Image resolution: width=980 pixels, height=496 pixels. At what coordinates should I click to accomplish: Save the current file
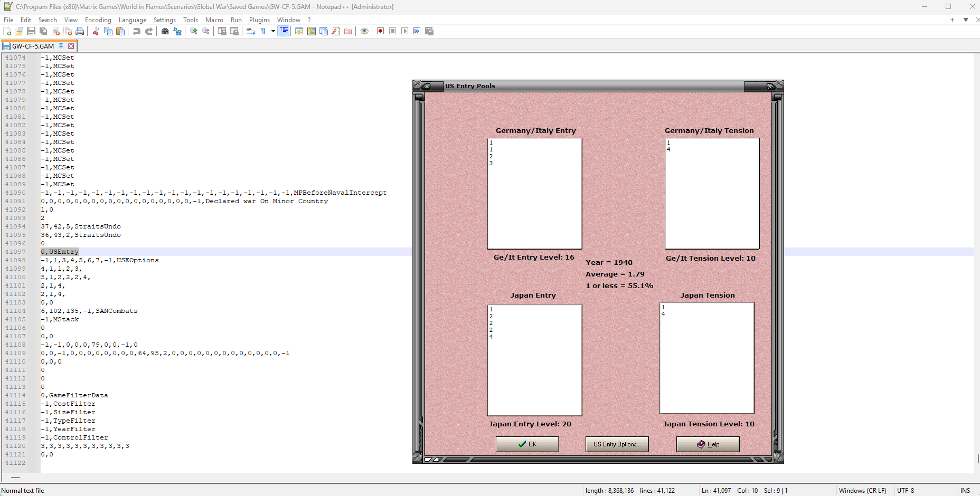[31, 31]
